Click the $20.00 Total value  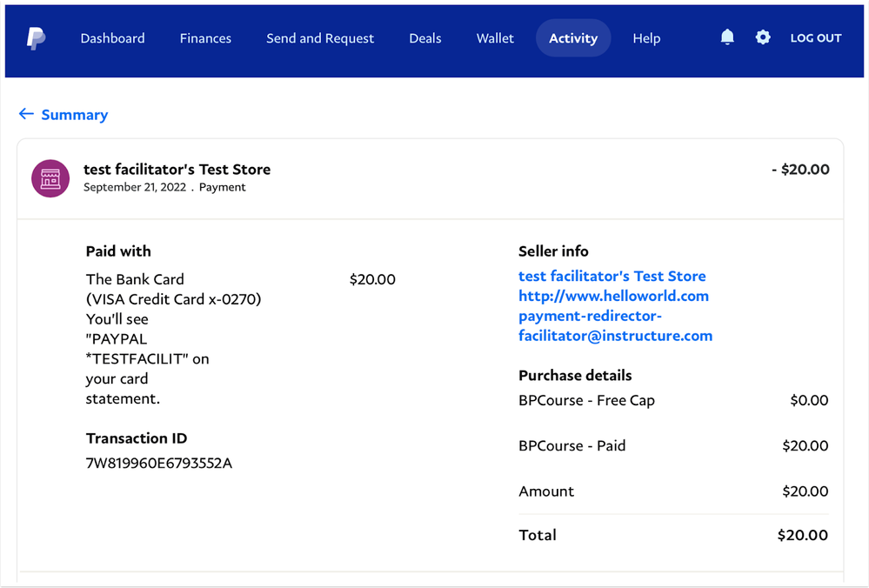(x=803, y=535)
